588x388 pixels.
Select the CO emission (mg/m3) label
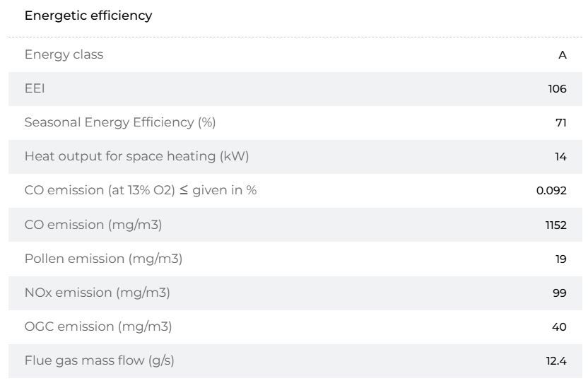pos(93,225)
